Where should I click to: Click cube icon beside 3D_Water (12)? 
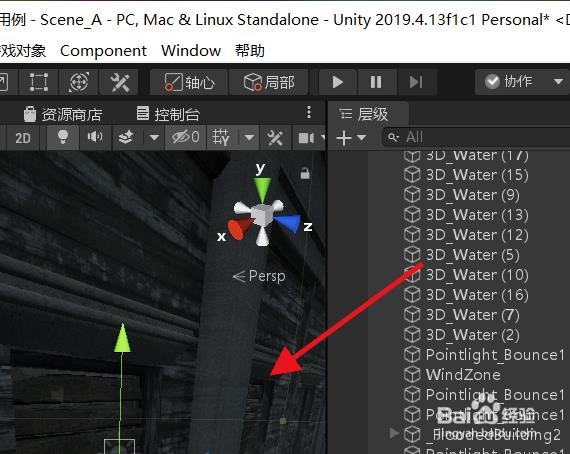pyautogui.click(x=412, y=235)
